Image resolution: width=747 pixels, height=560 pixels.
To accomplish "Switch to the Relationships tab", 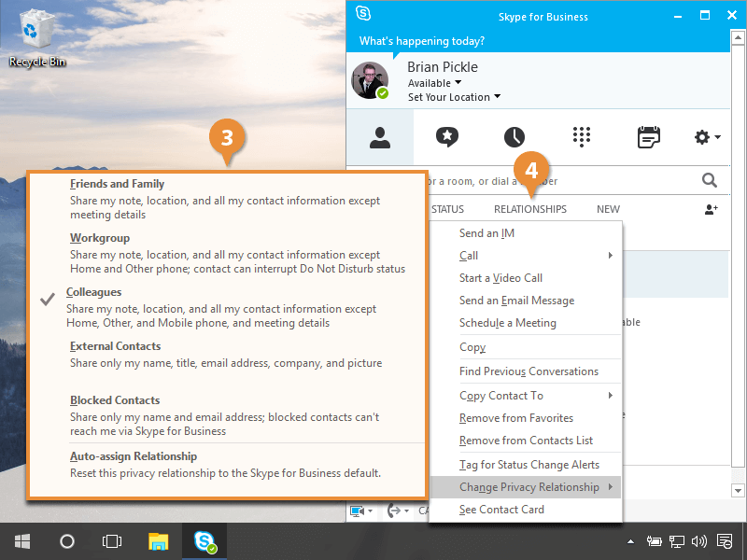I will point(529,209).
